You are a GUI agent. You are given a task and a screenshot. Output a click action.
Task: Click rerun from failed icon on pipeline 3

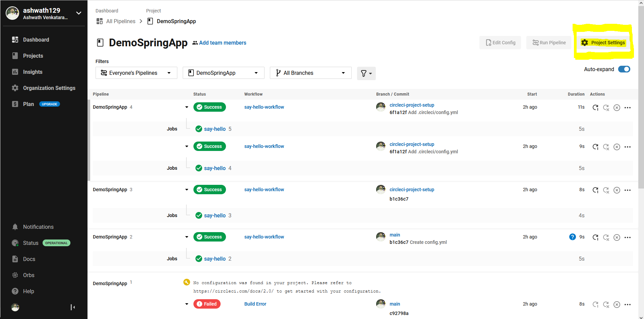[x=606, y=190]
